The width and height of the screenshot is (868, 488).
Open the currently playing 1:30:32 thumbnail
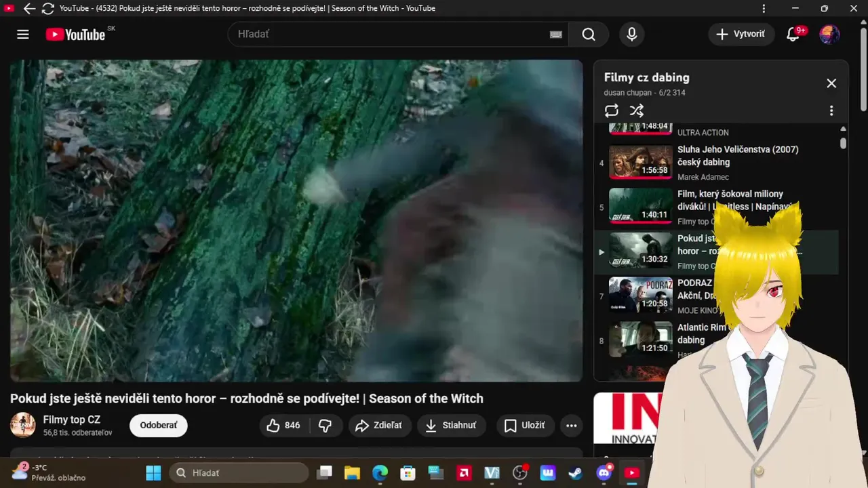click(x=640, y=251)
